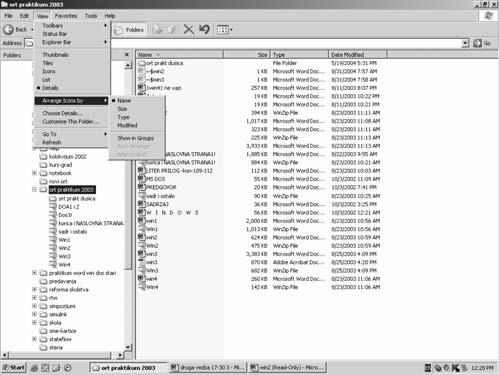Click the Delete X toolbar icon
499x375 pixels.
189,30
